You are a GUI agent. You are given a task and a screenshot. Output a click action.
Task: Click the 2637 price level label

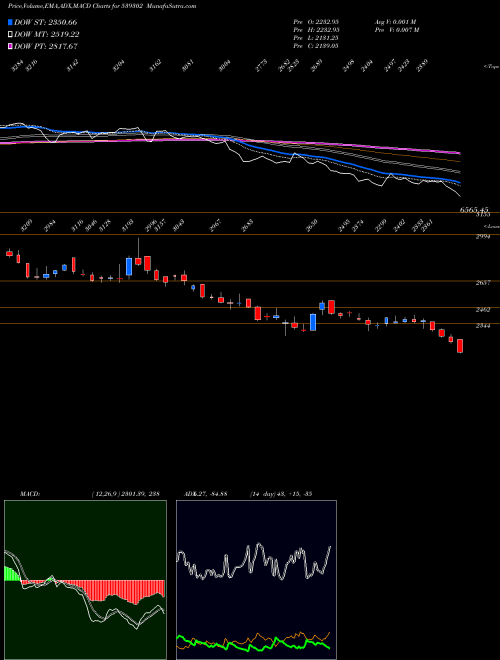point(483,283)
